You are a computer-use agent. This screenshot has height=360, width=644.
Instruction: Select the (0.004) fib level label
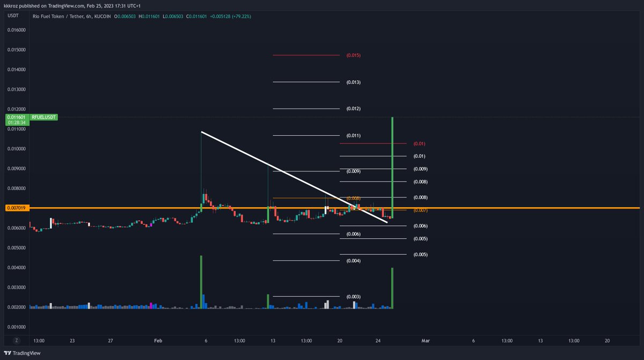pyautogui.click(x=353, y=261)
